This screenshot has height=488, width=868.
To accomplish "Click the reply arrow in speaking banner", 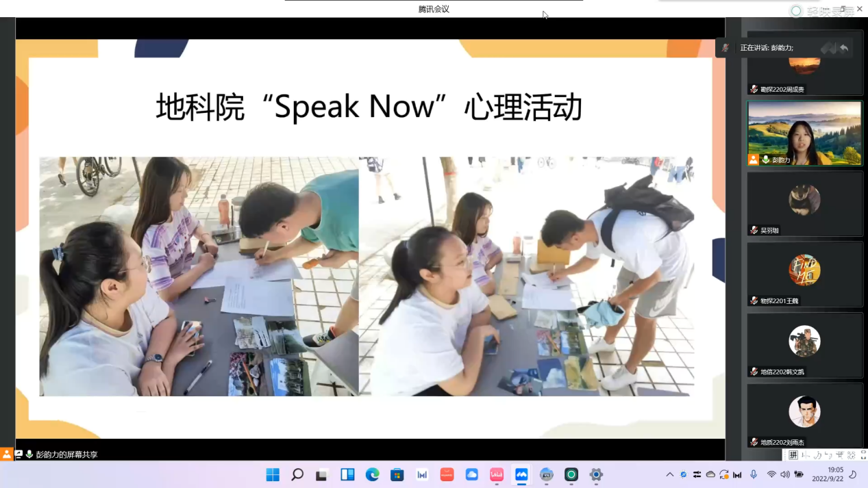I will point(844,48).
